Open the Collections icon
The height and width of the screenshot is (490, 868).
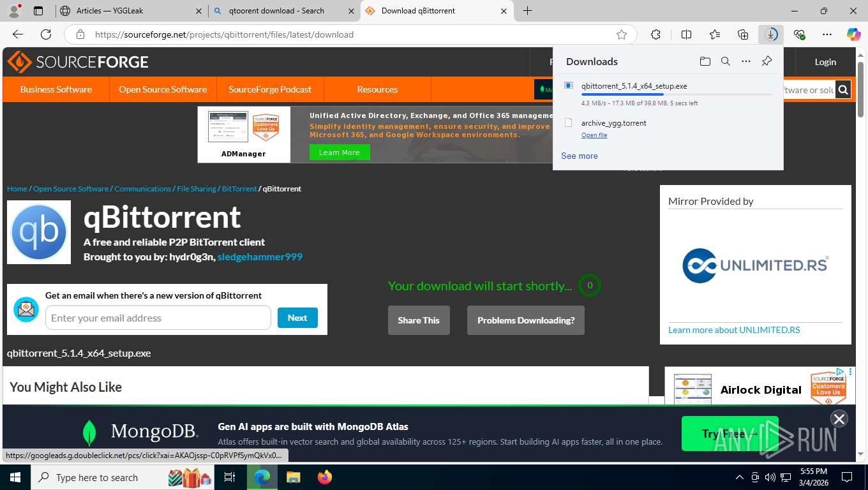743,34
